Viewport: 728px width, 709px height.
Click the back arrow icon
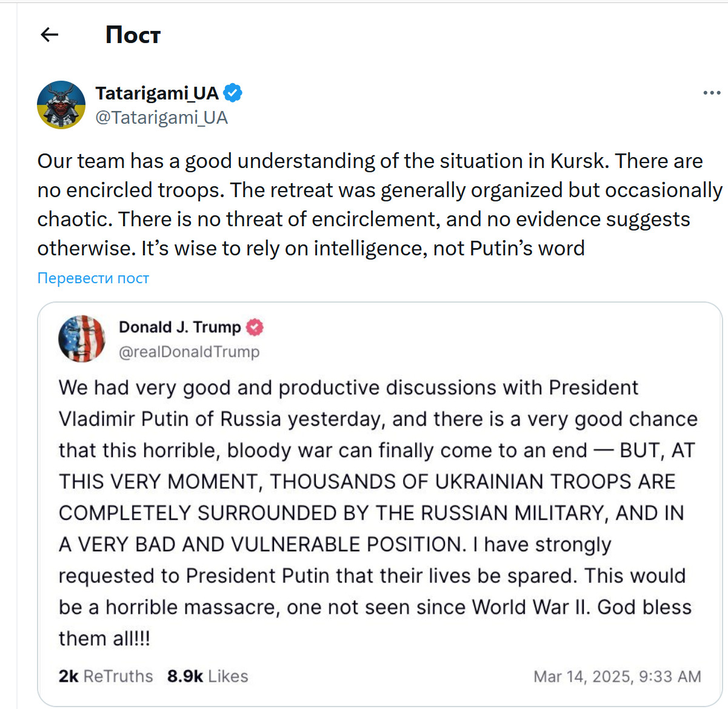click(x=49, y=35)
